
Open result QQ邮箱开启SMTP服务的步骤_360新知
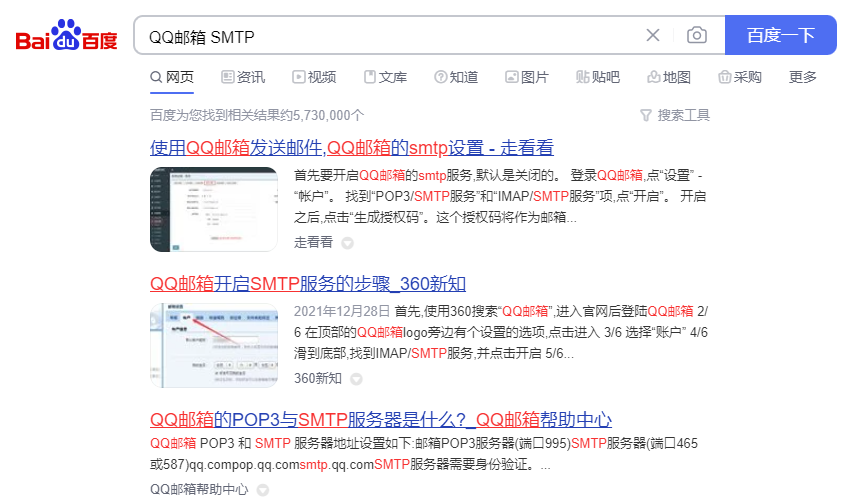pos(308,283)
